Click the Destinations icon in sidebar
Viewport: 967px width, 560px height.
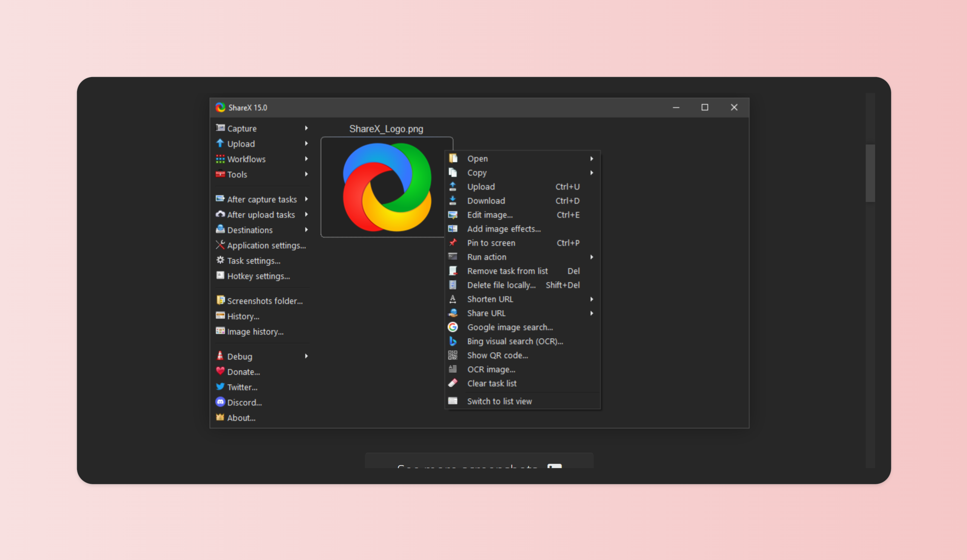pos(220,229)
